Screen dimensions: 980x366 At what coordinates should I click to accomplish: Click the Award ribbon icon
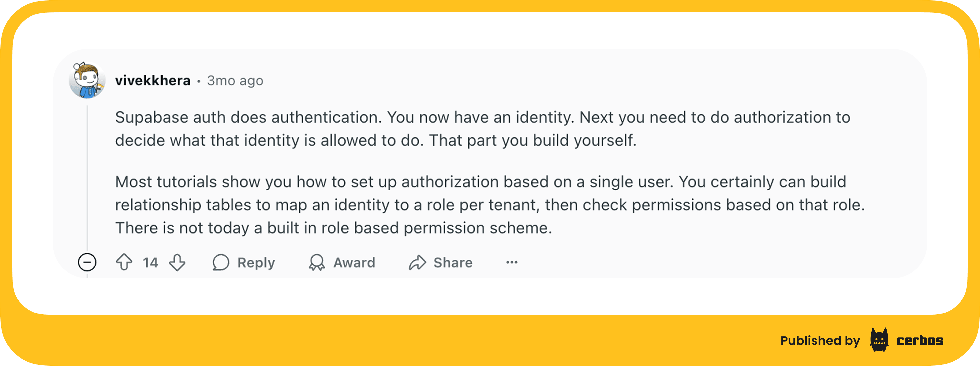coord(316,262)
